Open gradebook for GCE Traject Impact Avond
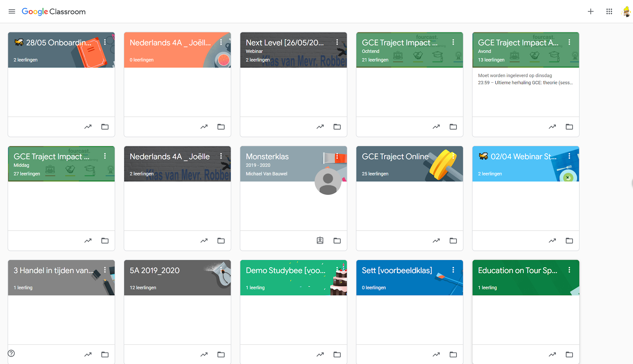Viewport: 633px width, 364px height. 552,127
